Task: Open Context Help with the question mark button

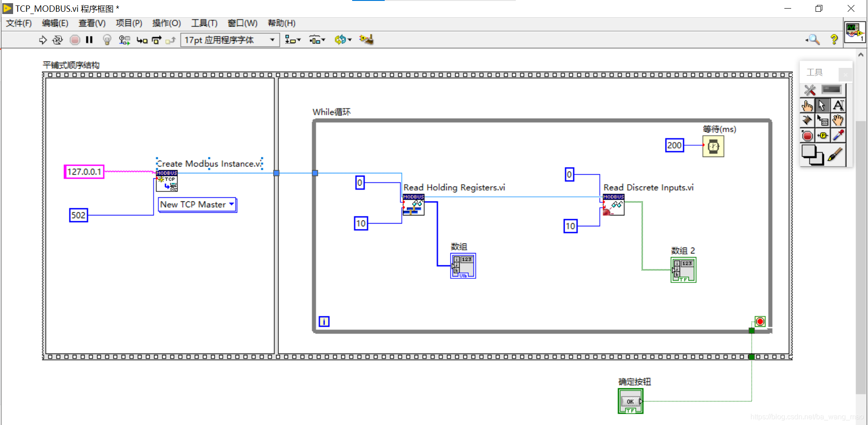Action: [835, 40]
